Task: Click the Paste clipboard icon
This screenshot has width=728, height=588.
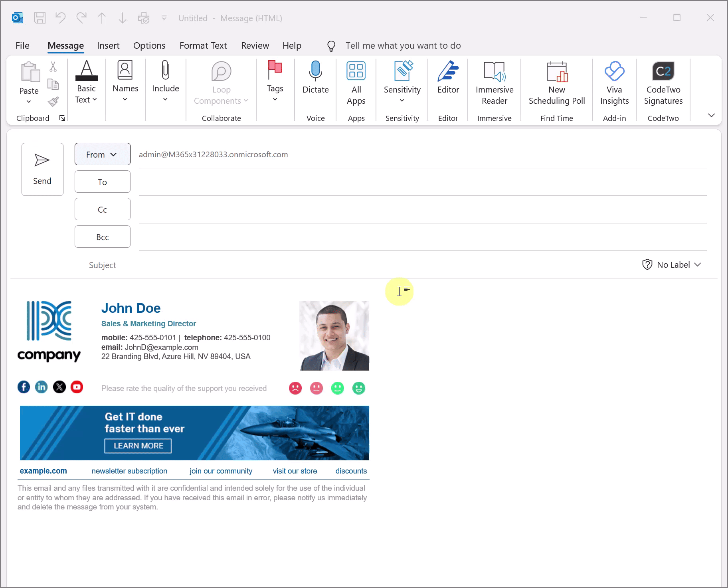Action: pos(30,72)
